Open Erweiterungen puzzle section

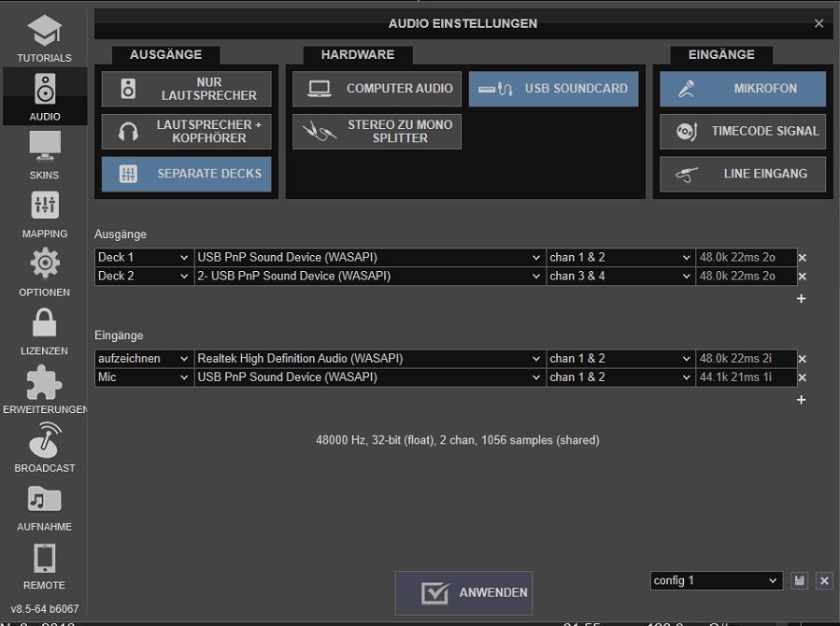(x=45, y=390)
